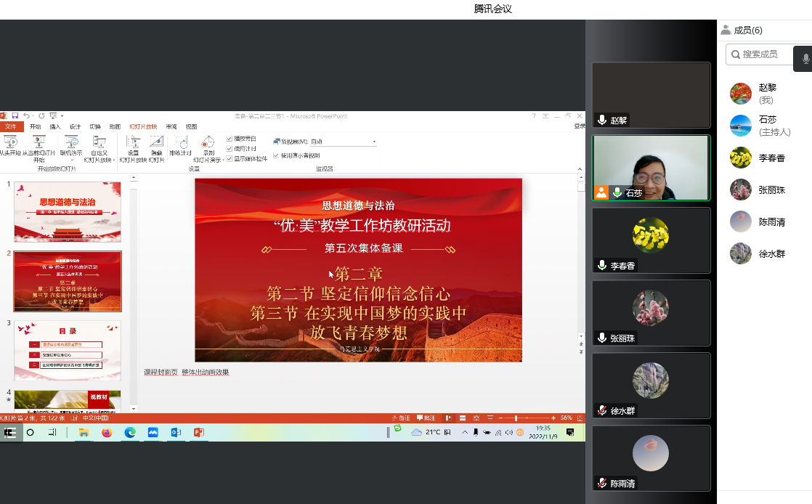The height and width of the screenshot is (504, 812).
Task: Open Firefox from the taskbar
Action: (107, 432)
